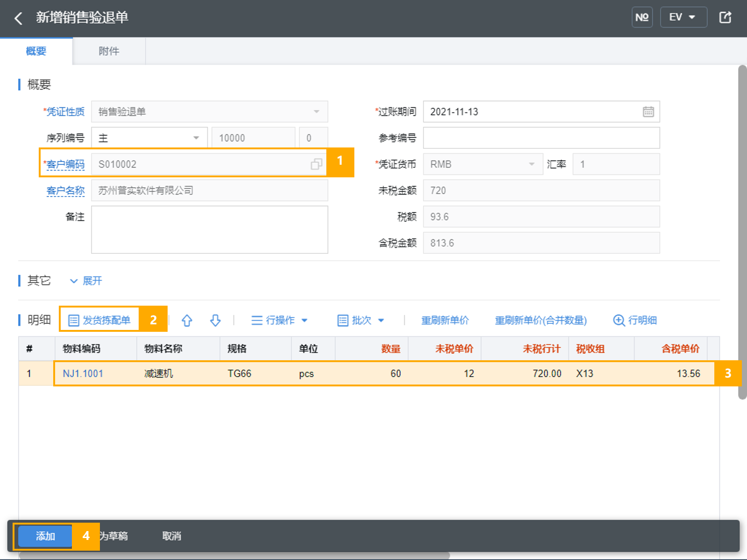Click the 客户名称 label link

pyautogui.click(x=65, y=190)
